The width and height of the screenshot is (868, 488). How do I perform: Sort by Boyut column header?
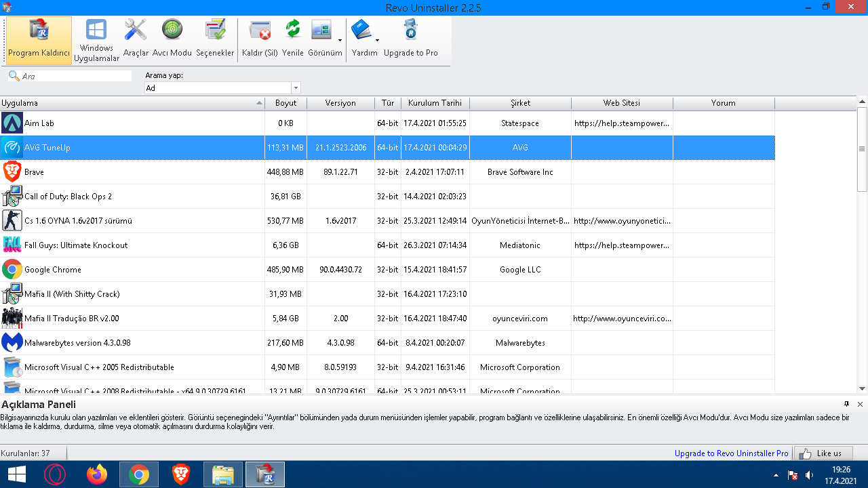click(x=285, y=103)
